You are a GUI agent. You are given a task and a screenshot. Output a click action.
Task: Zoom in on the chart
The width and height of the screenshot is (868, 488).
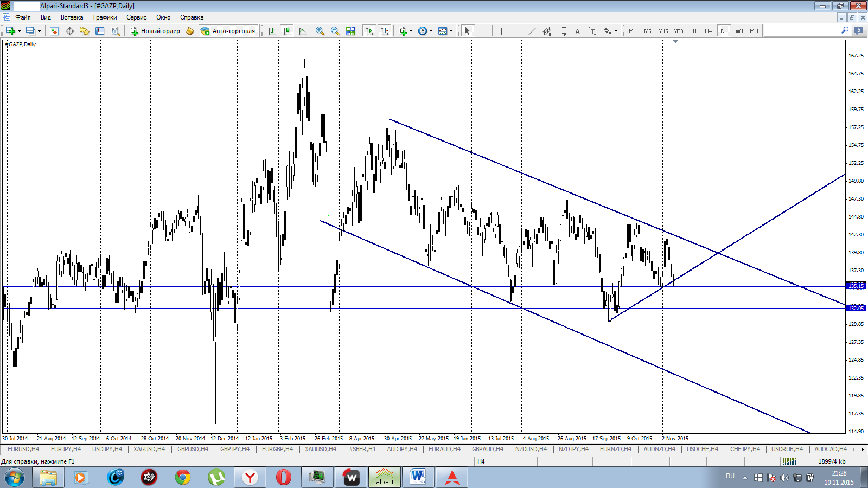pyautogui.click(x=320, y=31)
